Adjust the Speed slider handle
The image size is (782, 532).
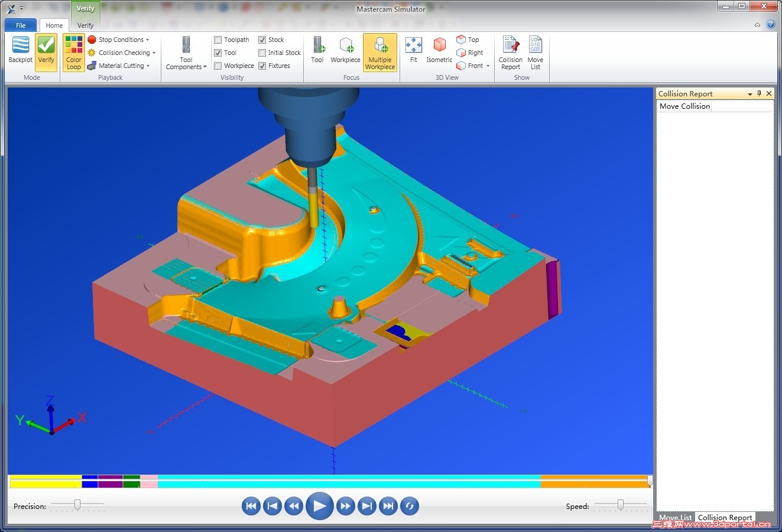[621, 504]
